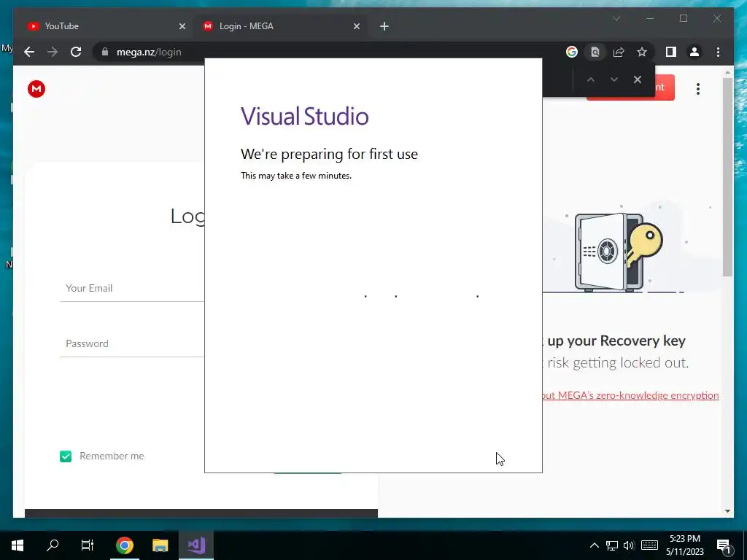Click the MEGA logo
This screenshot has width=747, height=560.
pos(36,88)
